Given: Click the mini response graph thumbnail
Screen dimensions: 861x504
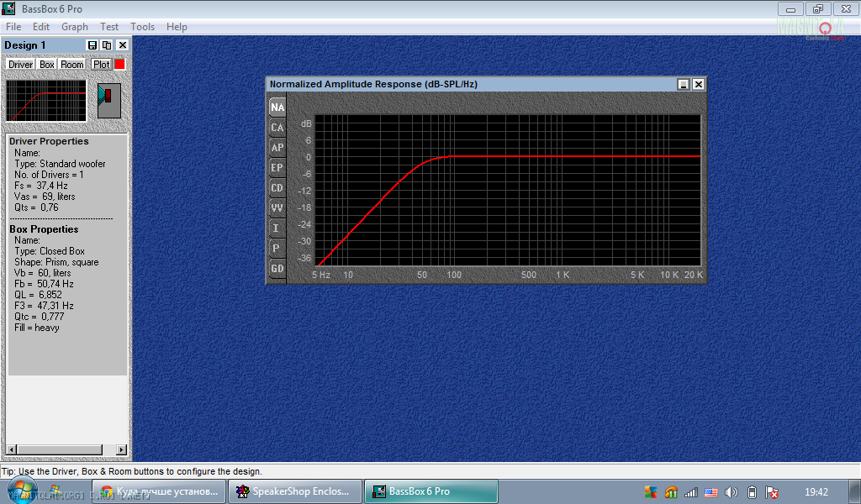Looking at the screenshot, I should click(x=46, y=100).
